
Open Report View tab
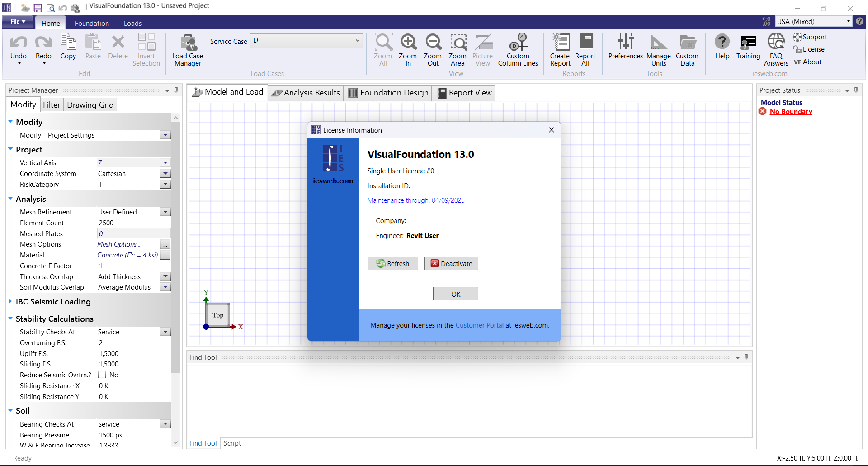click(x=464, y=93)
